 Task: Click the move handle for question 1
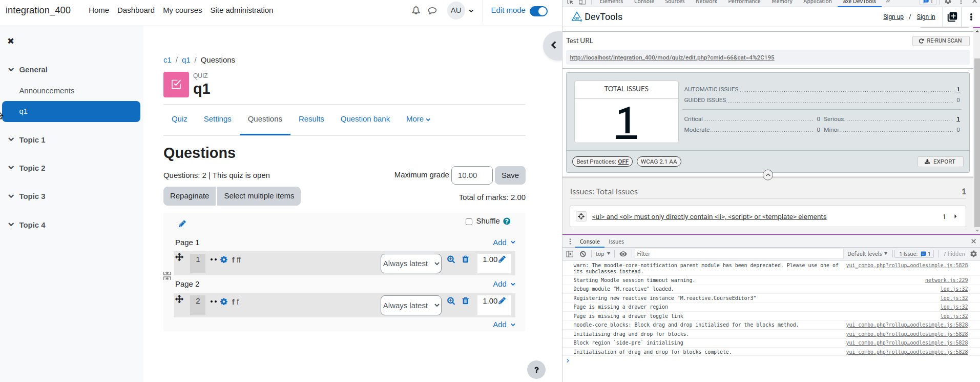point(179,257)
